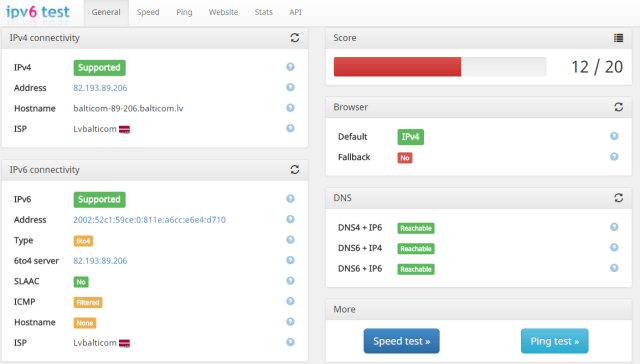Screen dimensions: 640x364
Task: Click the orange 6to4 type badge
Action: click(x=83, y=241)
